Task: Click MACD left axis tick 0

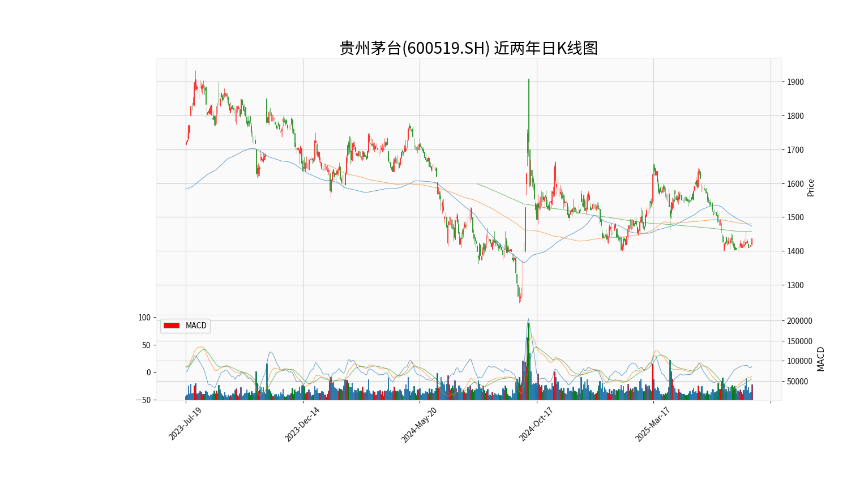Action: click(149, 373)
